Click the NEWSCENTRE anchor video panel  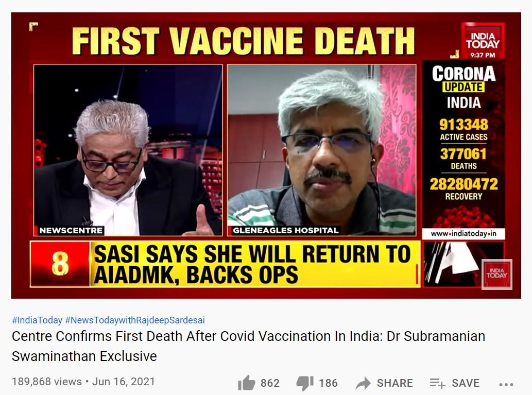point(128,150)
